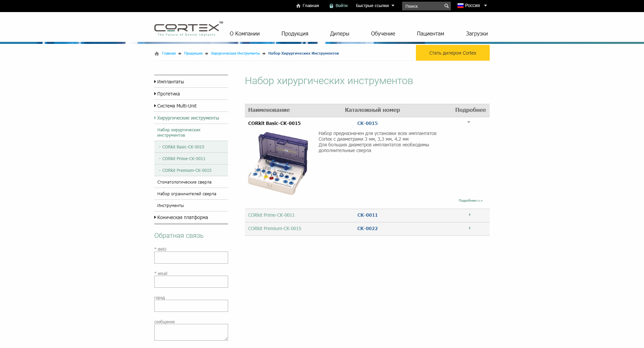Click the CK-0022 catalog number link

point(367,228)
